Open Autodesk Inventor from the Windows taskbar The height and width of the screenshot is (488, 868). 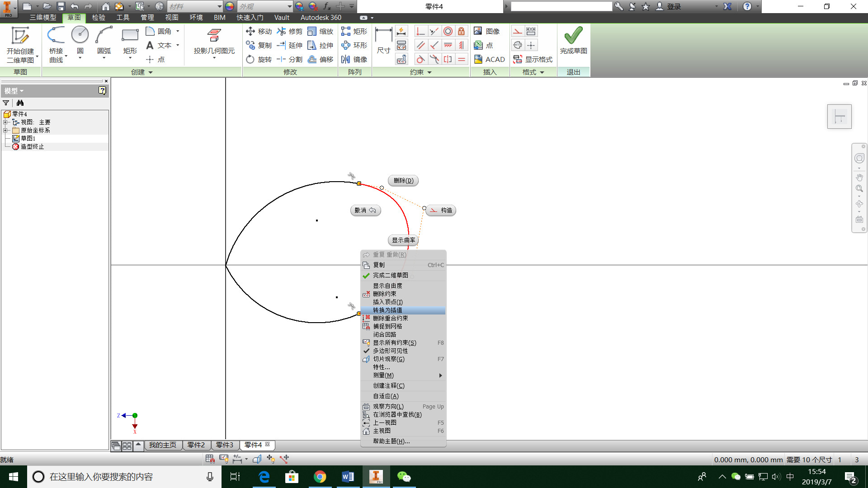[376, 477]
